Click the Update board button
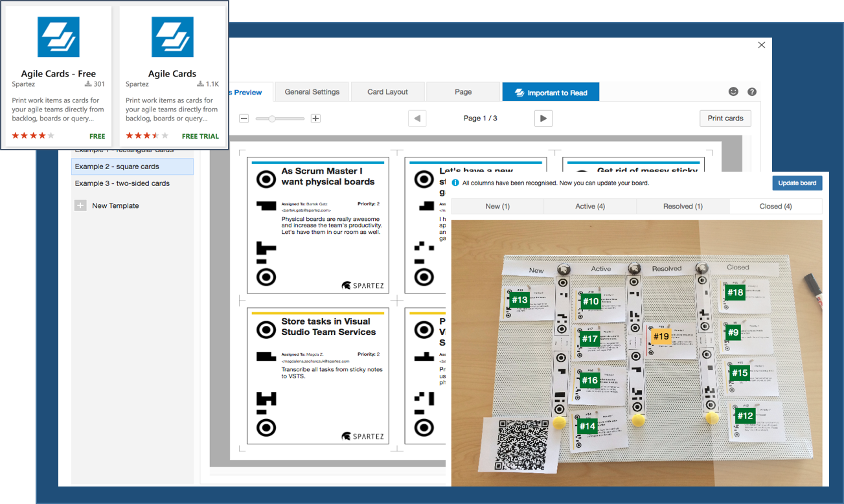Viewport: 844px width, 504px height. pyautogui.click(x=797, y=183)
